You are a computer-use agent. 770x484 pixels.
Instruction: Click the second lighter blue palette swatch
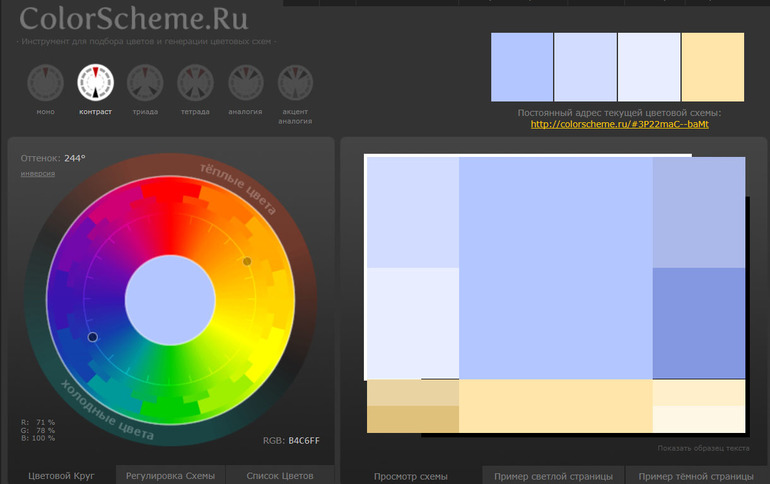click(585, 67)
